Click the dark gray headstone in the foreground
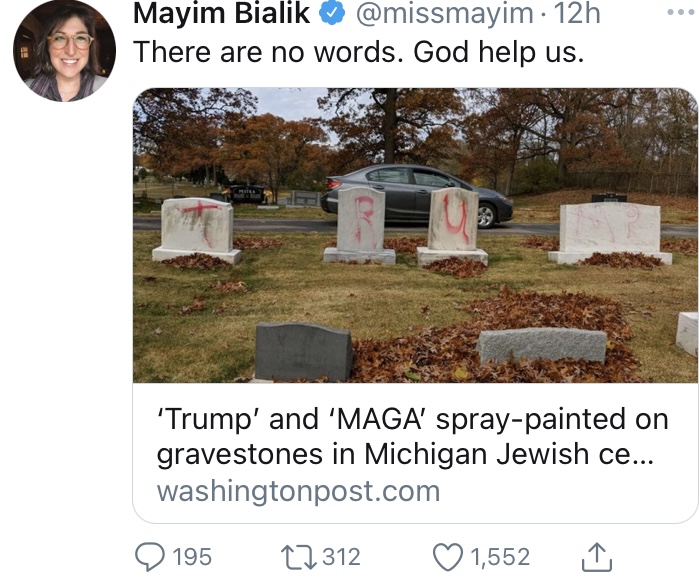Image resolution: width=699 pixels, height=586 pixels. coord(303,352)
